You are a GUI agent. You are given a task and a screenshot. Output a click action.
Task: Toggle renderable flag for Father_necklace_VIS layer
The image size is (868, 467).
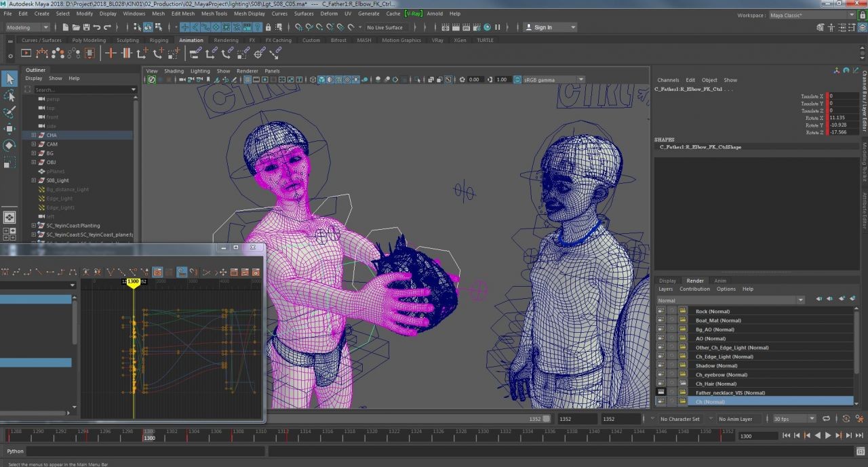(660, 392)
